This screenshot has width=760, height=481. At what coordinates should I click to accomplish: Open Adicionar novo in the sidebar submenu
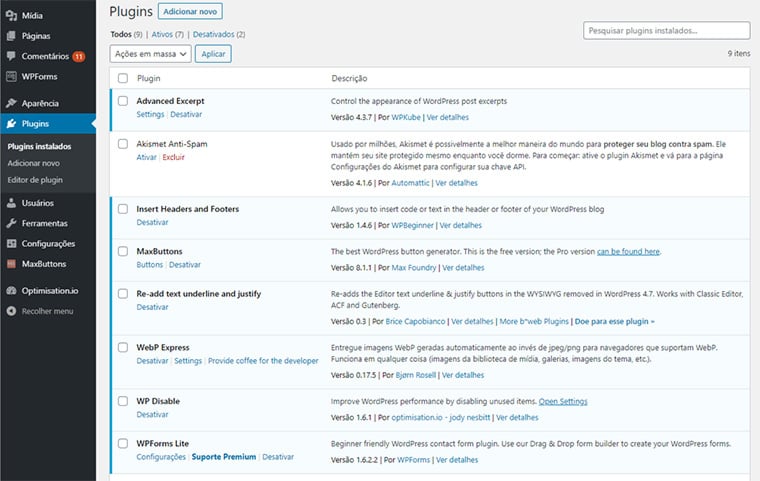33,163
